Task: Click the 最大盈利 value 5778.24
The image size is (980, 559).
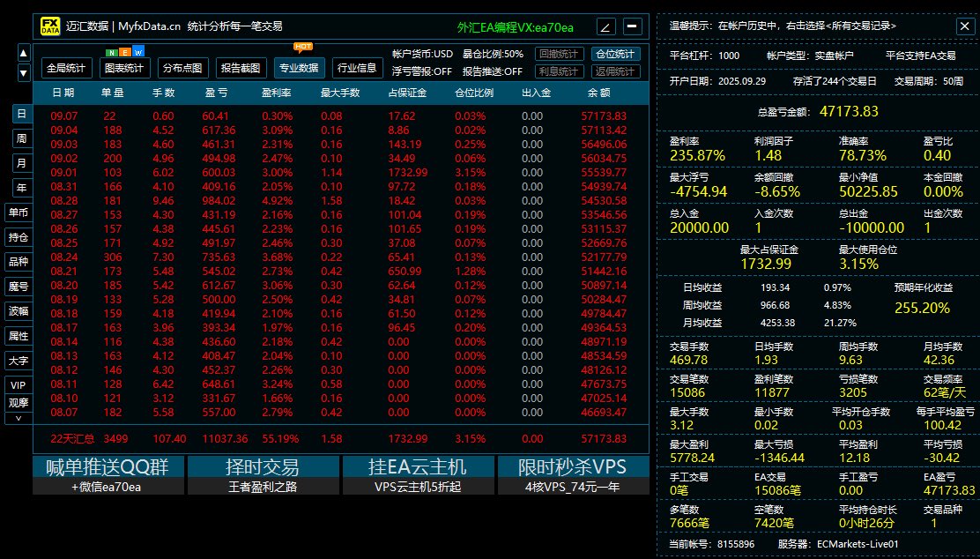Action: click(x=692, y=458)
